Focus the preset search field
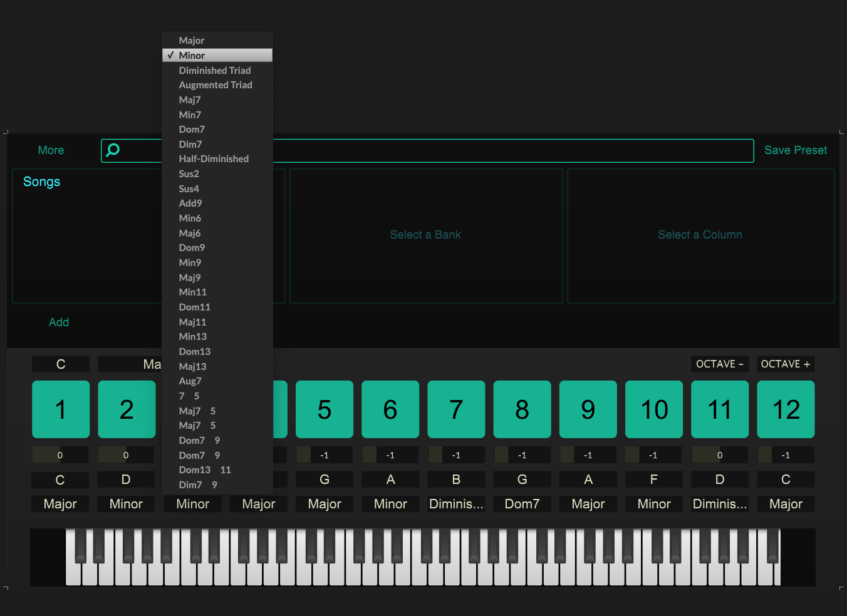 click(x=427, y=151)
